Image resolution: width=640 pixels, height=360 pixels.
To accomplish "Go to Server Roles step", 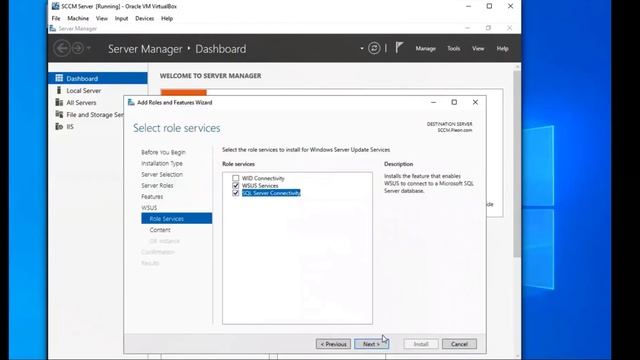I will (157, 185).
